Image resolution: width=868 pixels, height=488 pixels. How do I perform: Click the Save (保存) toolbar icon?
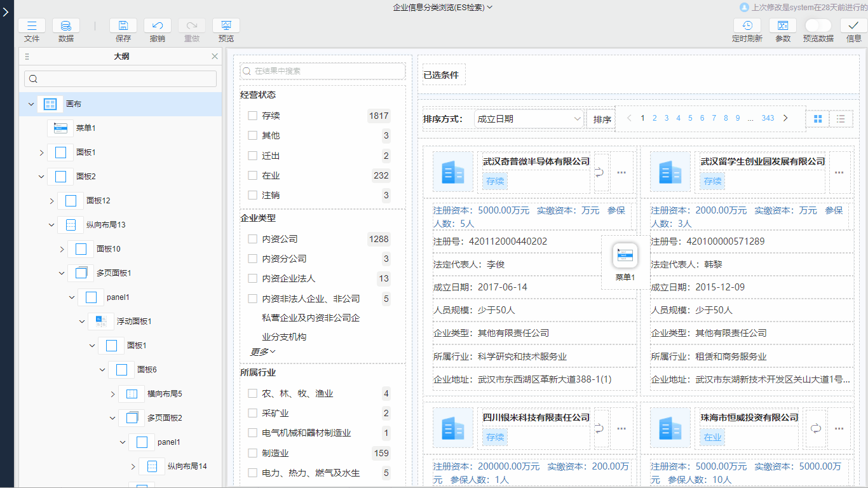pos(123,26)
